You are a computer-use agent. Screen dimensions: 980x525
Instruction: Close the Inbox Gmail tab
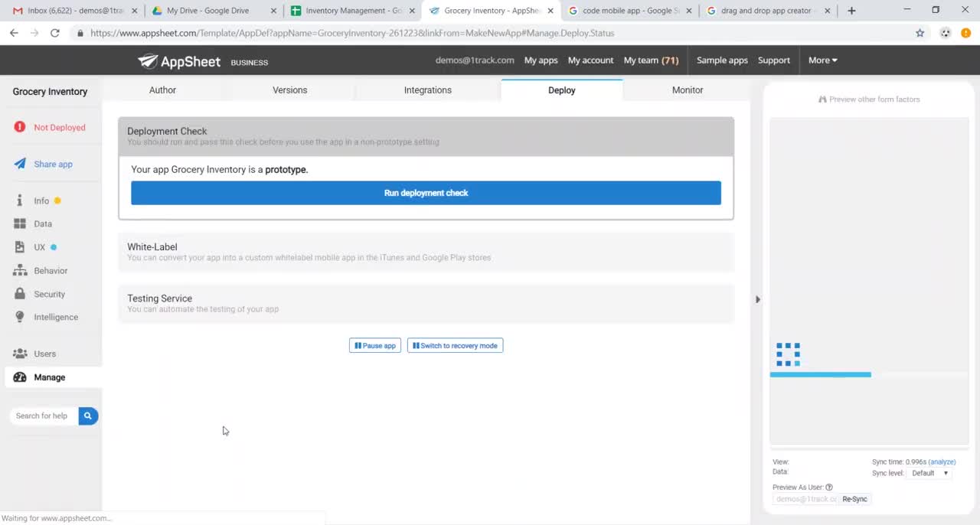(134, 11)
